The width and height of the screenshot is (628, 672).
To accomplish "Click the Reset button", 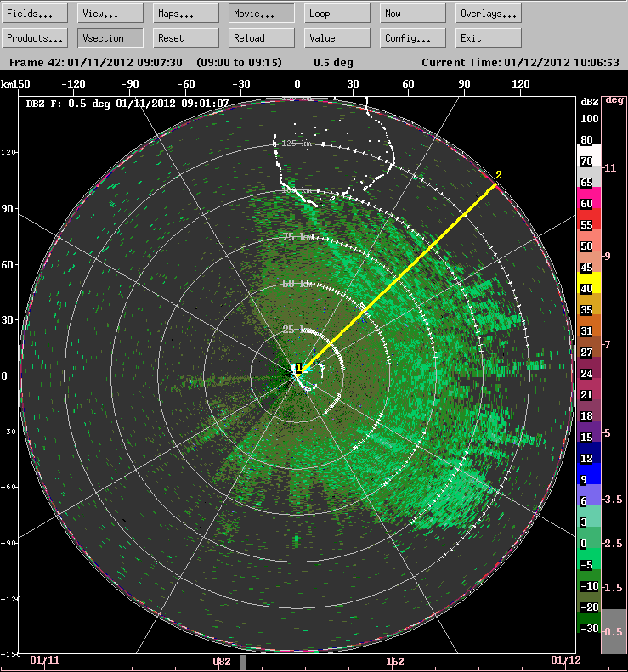I will coord(186,37).
